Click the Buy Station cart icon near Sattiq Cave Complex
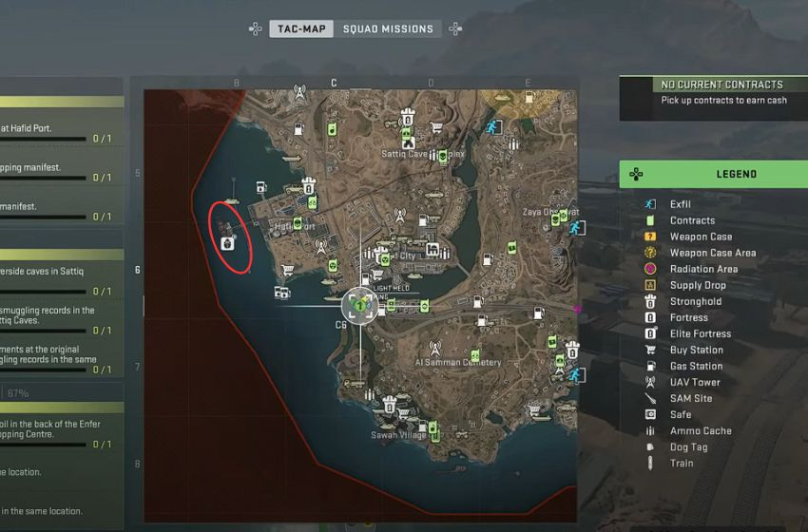 [x=436, y=126]
